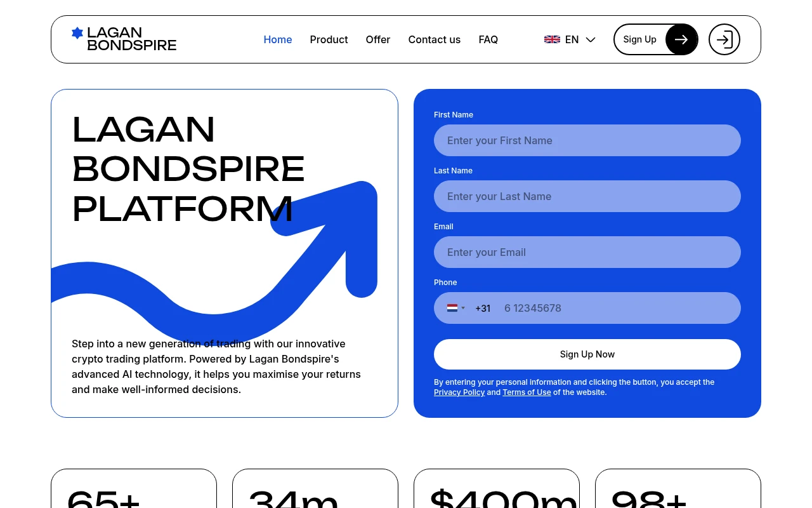Screen dimensions: 812x508
Task: Open the EN language dropdown
Action: click(572, 39)
